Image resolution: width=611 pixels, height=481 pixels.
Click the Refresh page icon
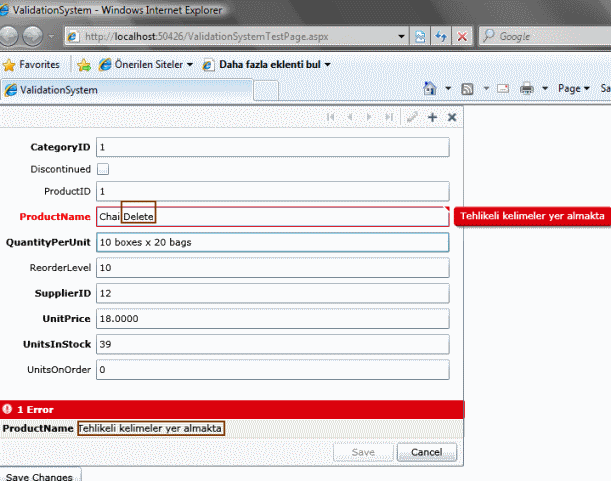click(x=440, y=36)
